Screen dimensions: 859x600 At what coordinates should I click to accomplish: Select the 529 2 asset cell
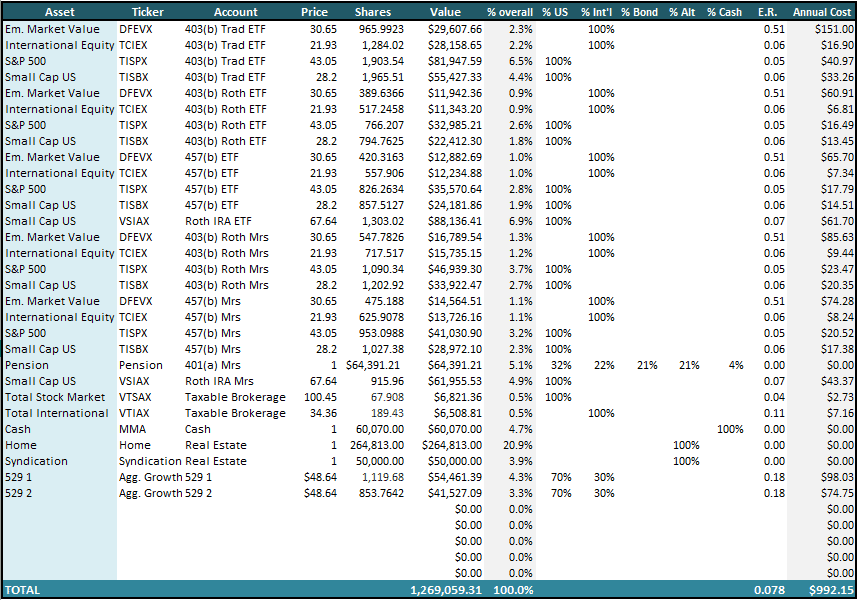coord(19,493)
